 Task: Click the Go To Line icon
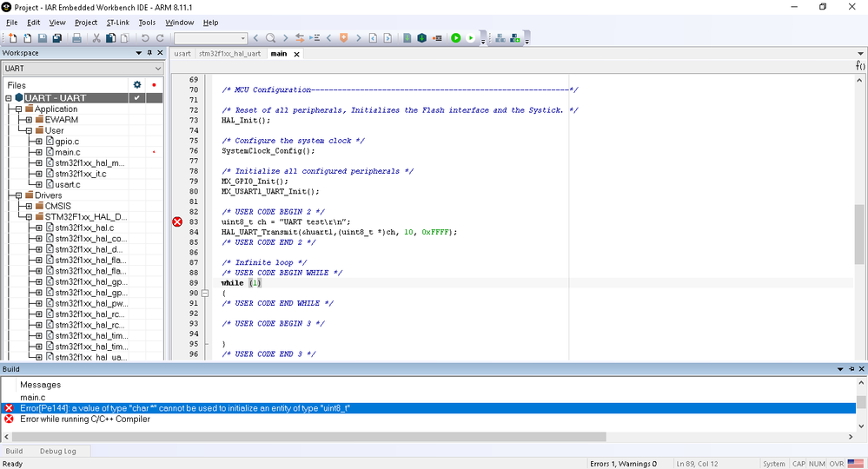(315, 38)
